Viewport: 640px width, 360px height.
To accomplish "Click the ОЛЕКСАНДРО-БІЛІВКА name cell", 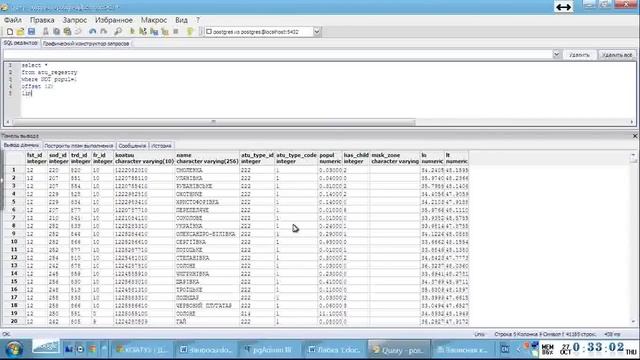I will click(207, 234).
